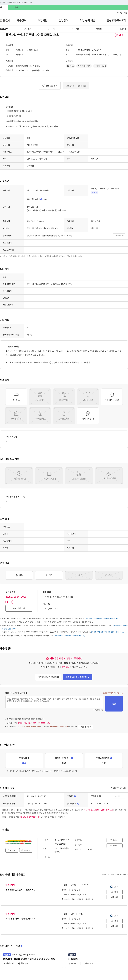This screenshot has height=980, width=128.
Task: Open 개인정보보호법 상세 보기
Action: [x=48, y=677]
